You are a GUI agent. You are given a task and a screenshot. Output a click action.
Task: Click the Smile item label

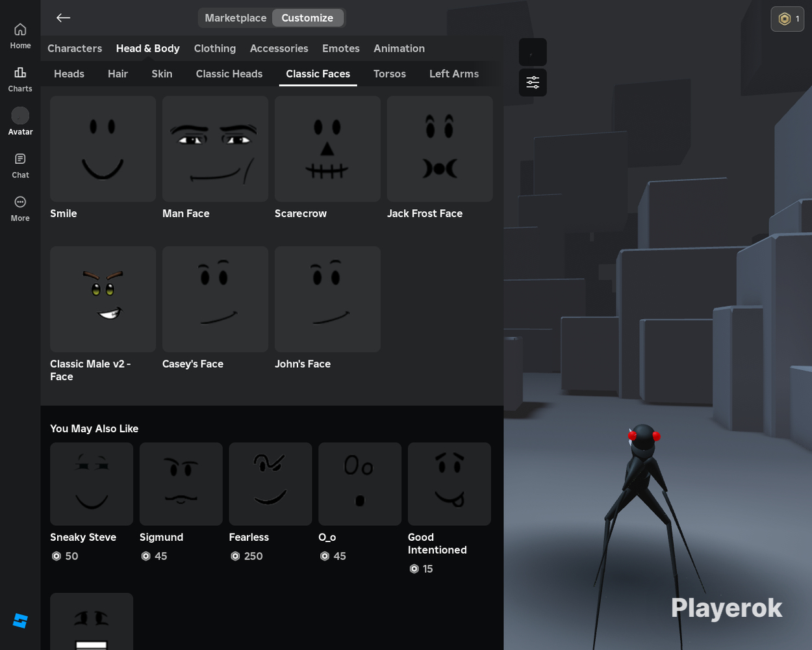[64, 213]
